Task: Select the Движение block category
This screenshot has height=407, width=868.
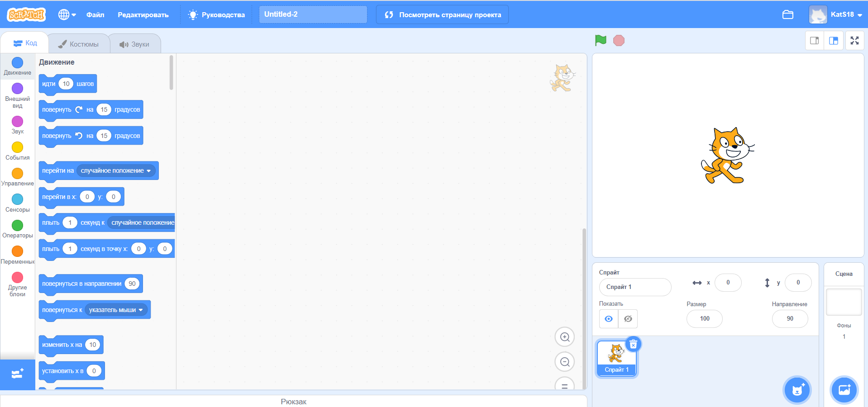Action: pos(18,66)
